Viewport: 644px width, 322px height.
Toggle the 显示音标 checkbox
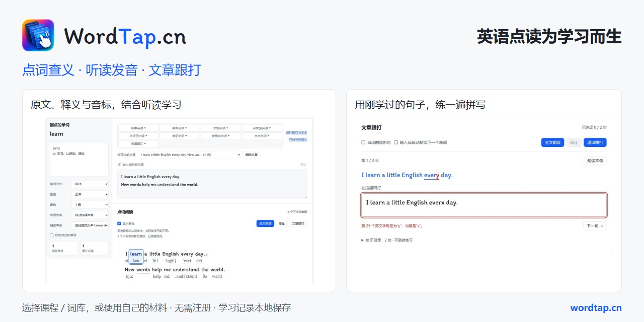(x=119, y=223)
